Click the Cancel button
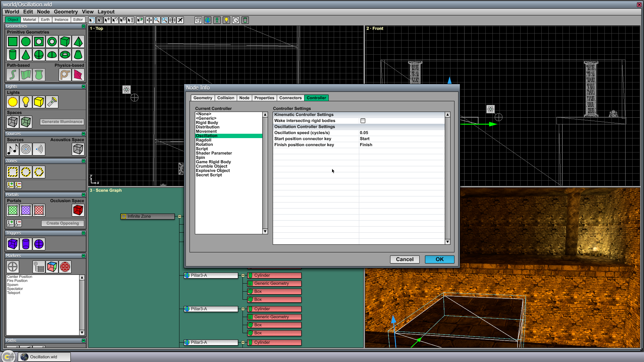Viewport: 644px width, 362px height. (405, 259)
